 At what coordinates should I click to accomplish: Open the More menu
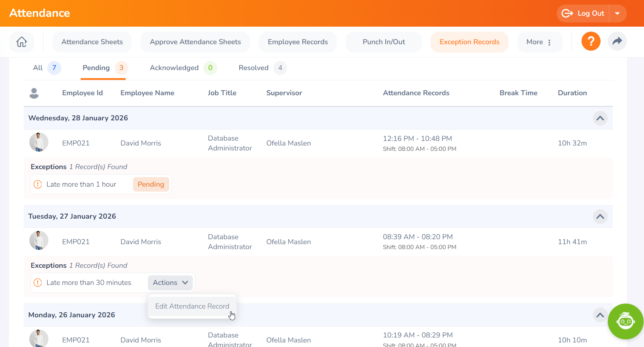point(539,42)
